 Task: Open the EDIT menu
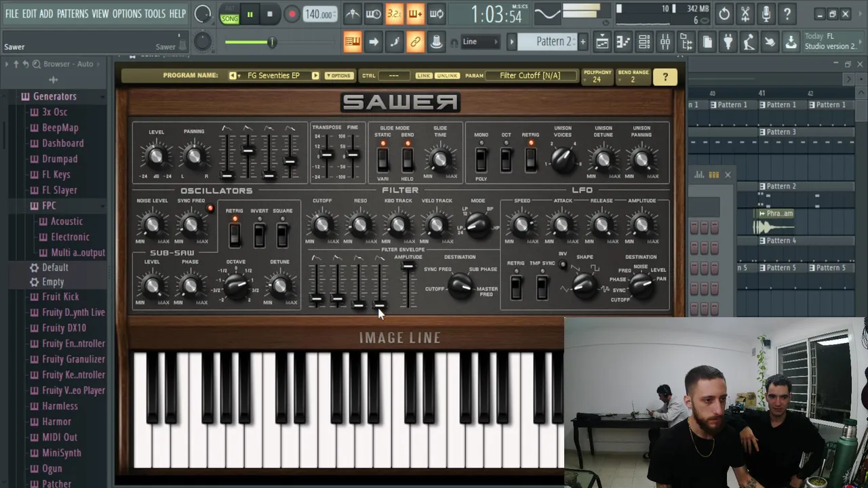[29, 14]
